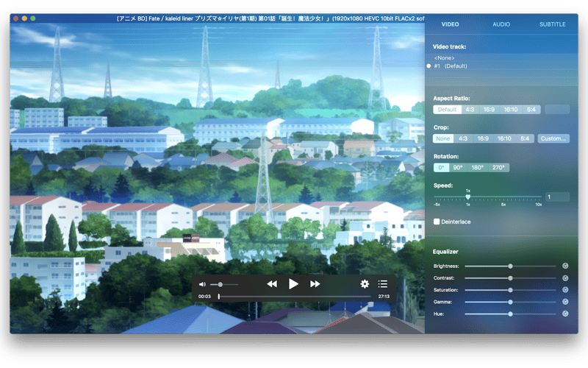
Task: Mute audio with the speaker icon
Action: pos(202,284)
